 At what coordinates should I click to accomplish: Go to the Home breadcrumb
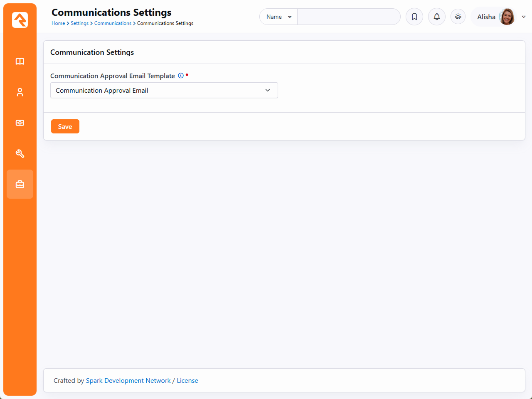click(x=58, y=23)
